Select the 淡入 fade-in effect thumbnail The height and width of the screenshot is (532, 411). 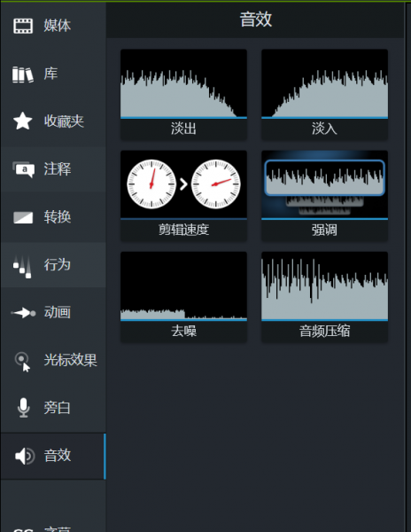(x=324, y=84)
